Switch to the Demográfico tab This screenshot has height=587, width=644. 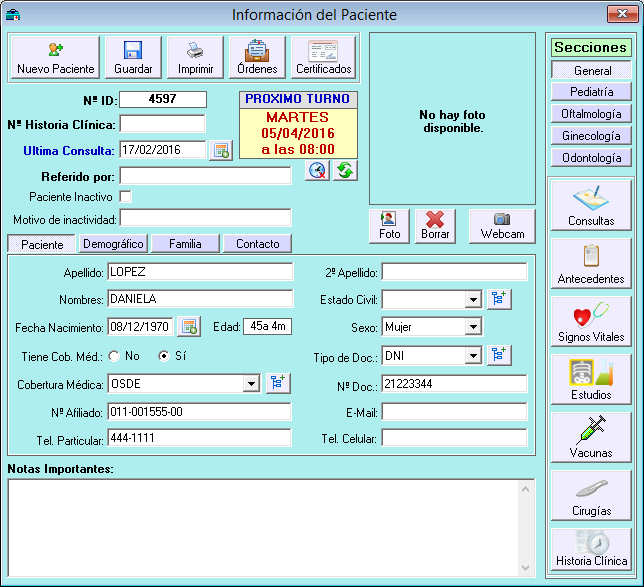(113, 244)
